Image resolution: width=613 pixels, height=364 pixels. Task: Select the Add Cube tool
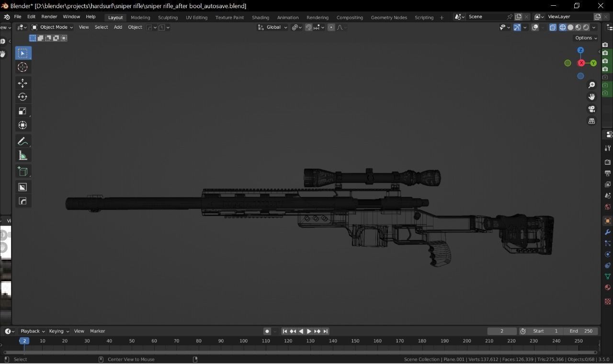tap(23, 171)
